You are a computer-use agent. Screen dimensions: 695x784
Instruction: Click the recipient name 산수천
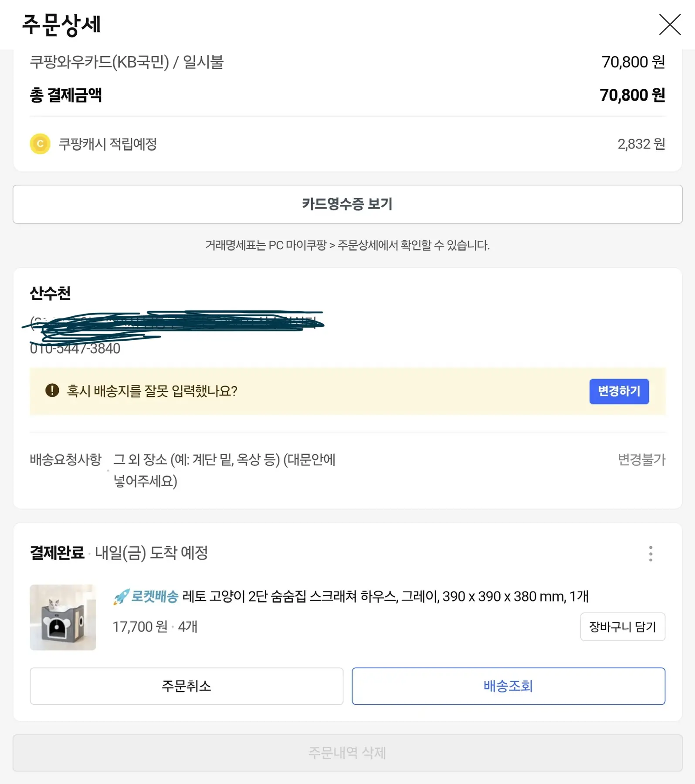point(50,293)
